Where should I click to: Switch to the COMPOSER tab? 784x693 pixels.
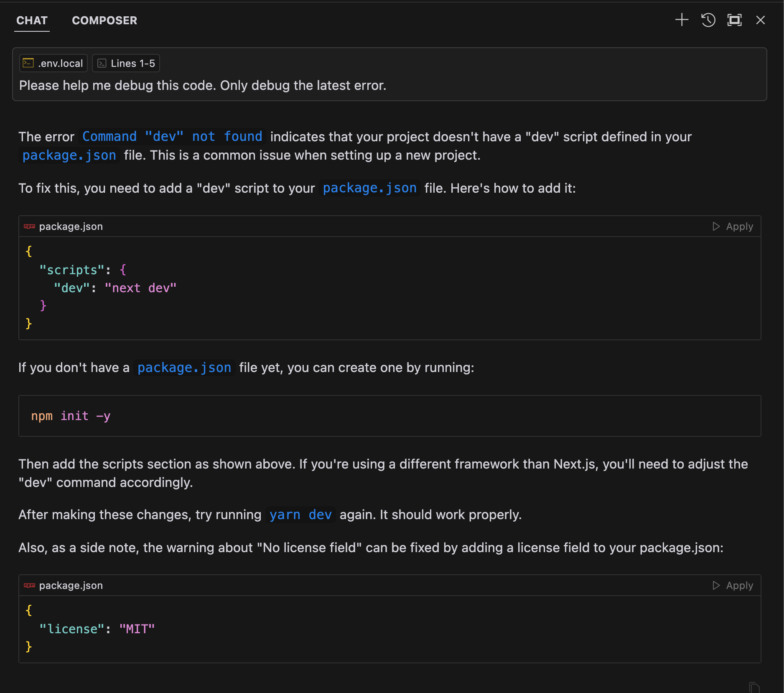point(104,20)
